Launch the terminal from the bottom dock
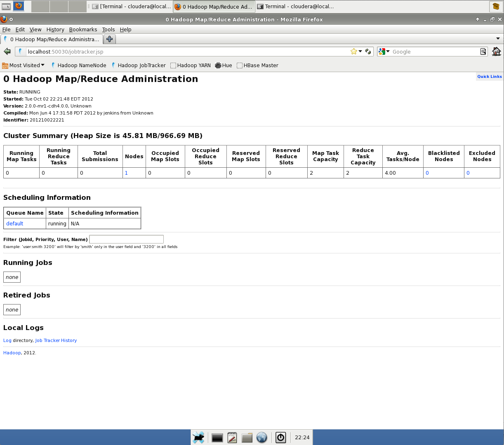 pos(217,438)
